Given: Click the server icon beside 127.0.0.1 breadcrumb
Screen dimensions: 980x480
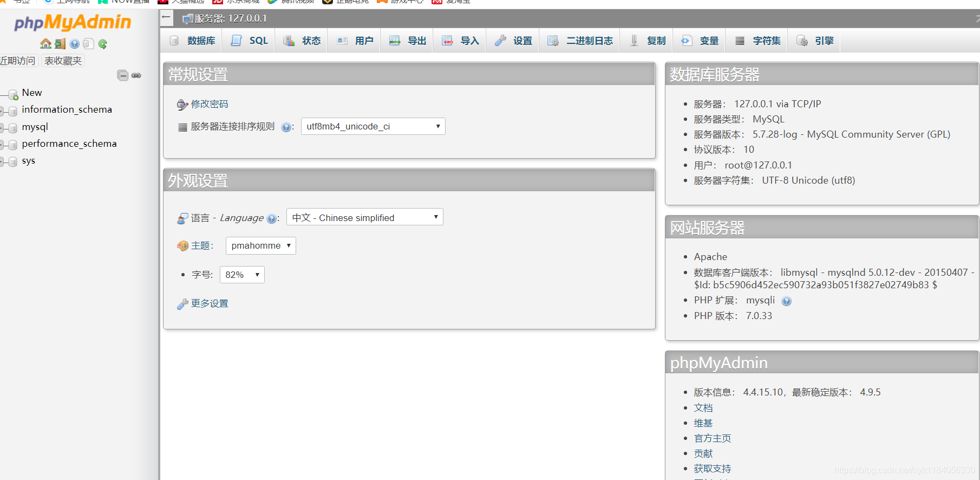Looking at the screenshot, I should click(188, 19).
